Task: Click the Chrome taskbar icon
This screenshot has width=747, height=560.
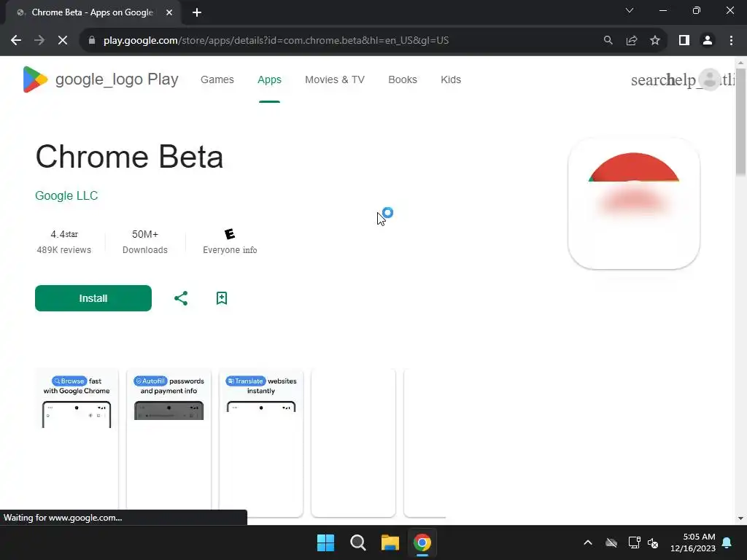Action: [x=422, y=542]
